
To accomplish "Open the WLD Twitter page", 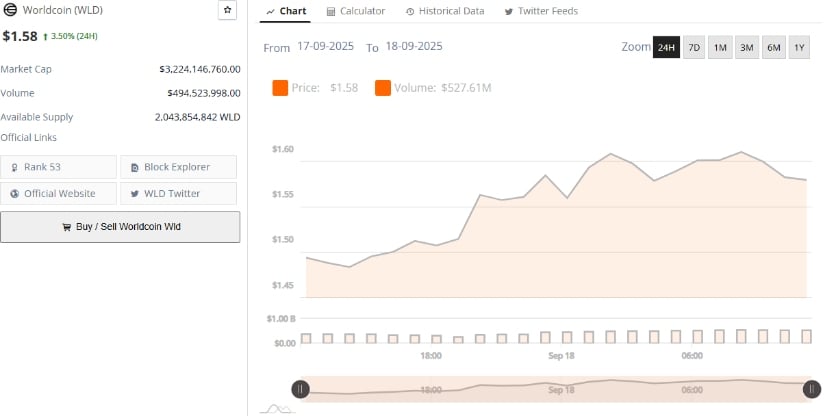I will pos(178,194).
